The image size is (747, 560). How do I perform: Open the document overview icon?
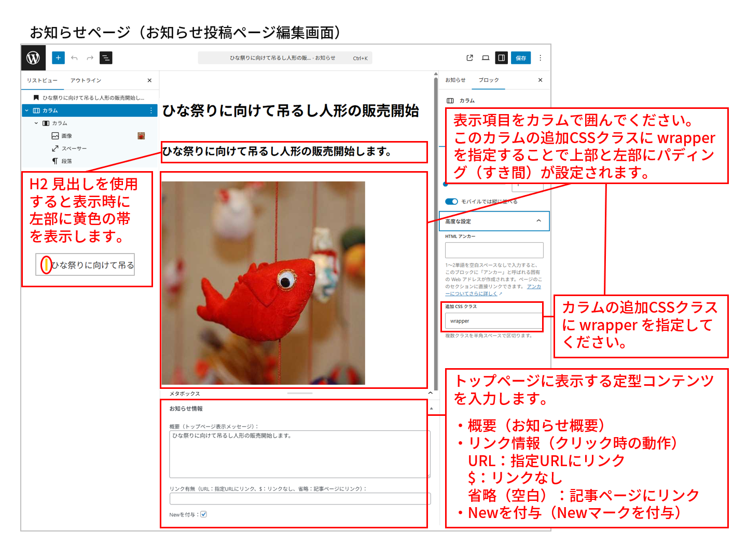tap(105, 58)
